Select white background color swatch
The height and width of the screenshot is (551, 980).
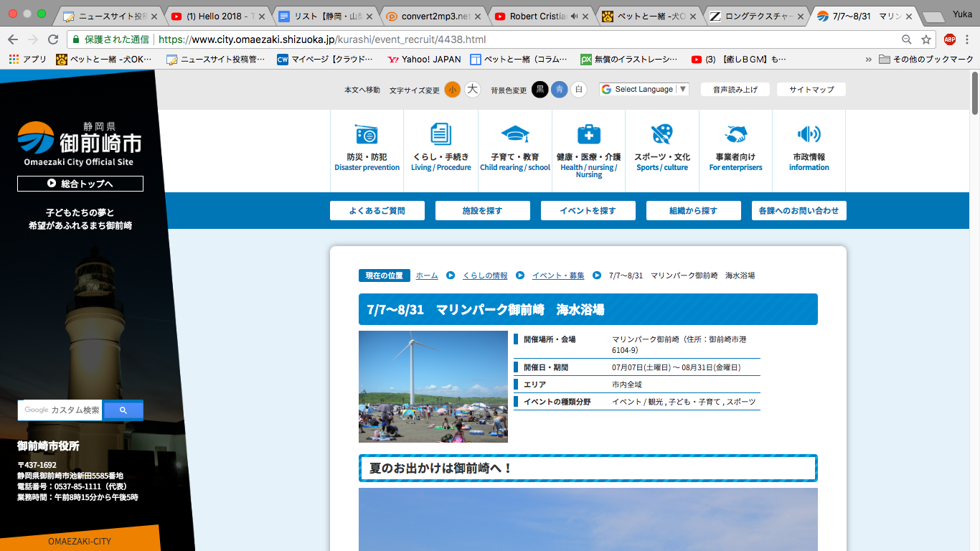coord(578,90)
